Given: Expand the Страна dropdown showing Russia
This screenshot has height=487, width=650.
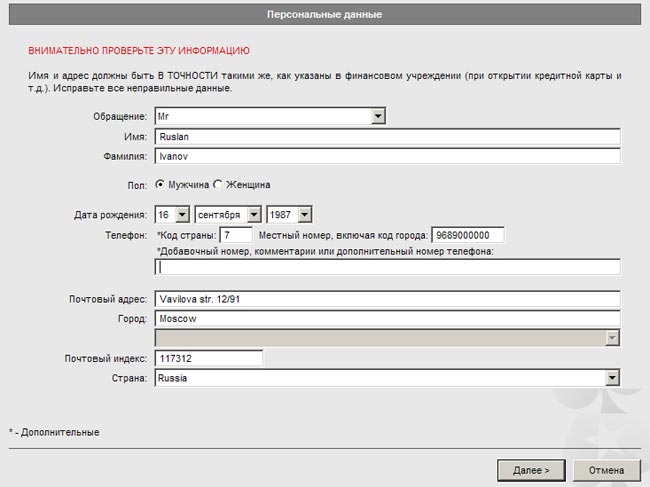Looking at the screenshot, I should point(387,378).
